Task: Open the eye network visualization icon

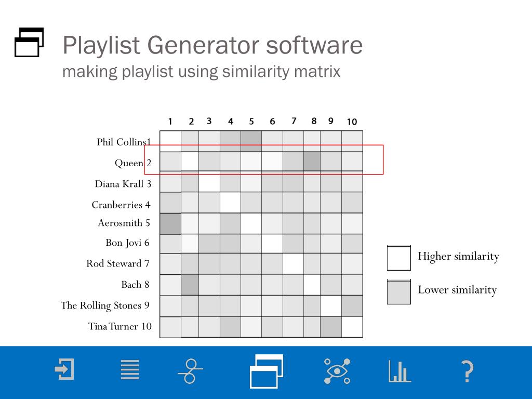Action: click(337, 371)
